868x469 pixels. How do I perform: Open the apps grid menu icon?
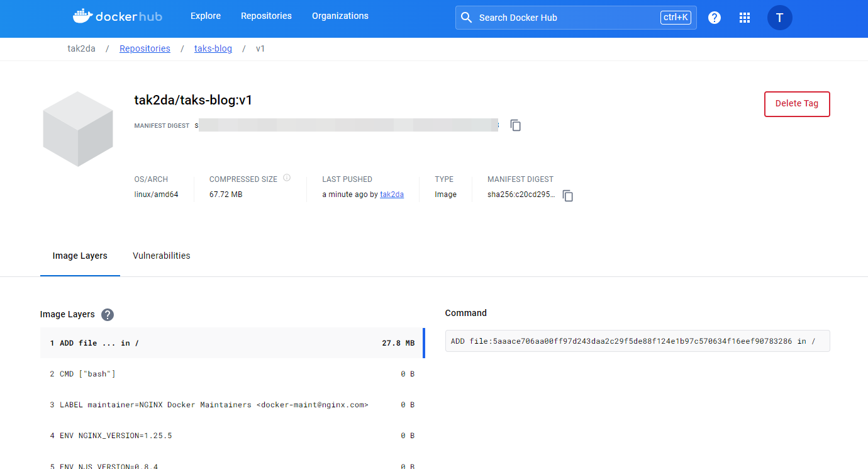coord(745,18)
